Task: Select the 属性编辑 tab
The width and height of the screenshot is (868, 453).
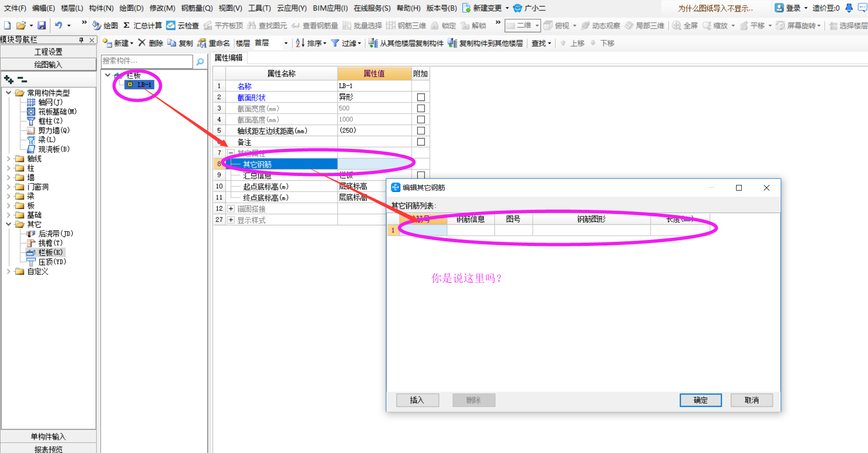Action: pos(229,58)
